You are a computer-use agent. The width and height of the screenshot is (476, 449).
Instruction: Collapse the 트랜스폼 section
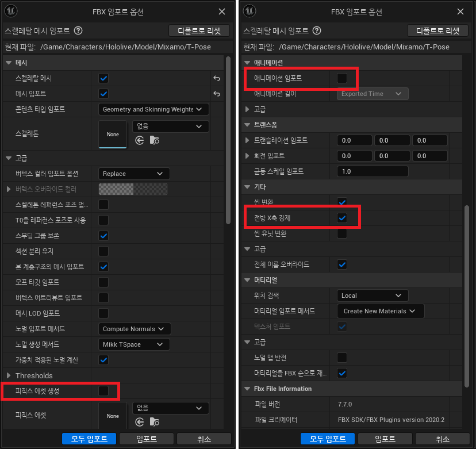point(247,125)
